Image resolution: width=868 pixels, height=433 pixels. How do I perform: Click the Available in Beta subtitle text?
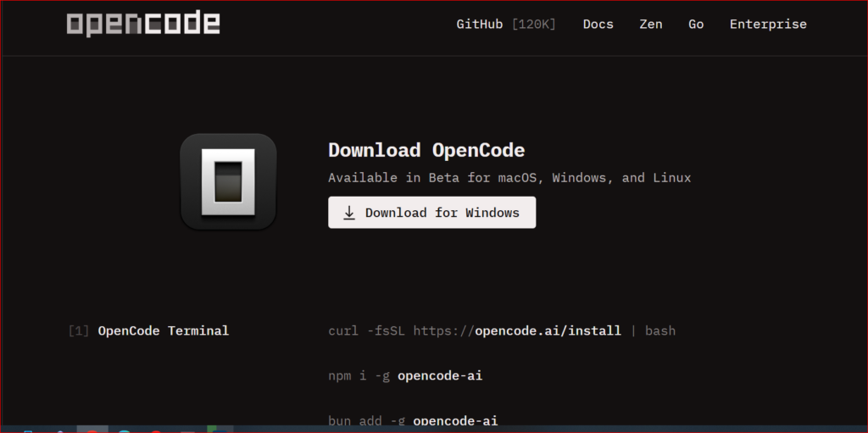pos(509,178)
